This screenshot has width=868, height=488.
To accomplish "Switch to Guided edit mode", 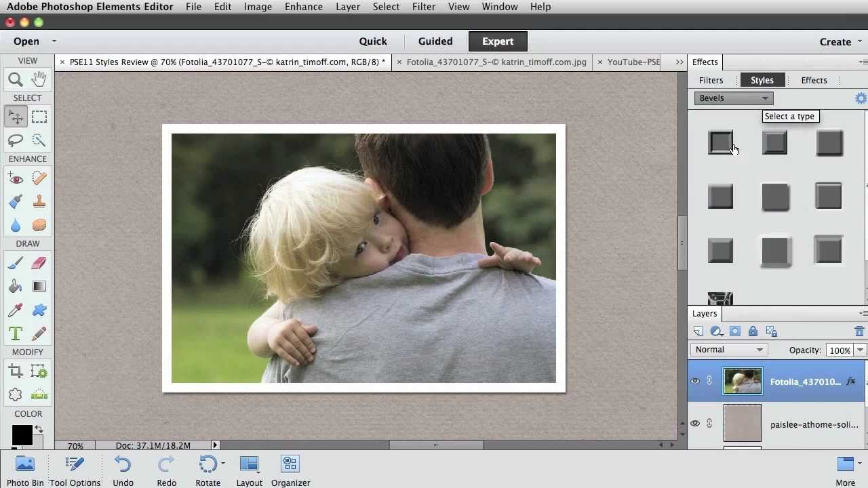I will pyautogui.click(x=435, y=41).
